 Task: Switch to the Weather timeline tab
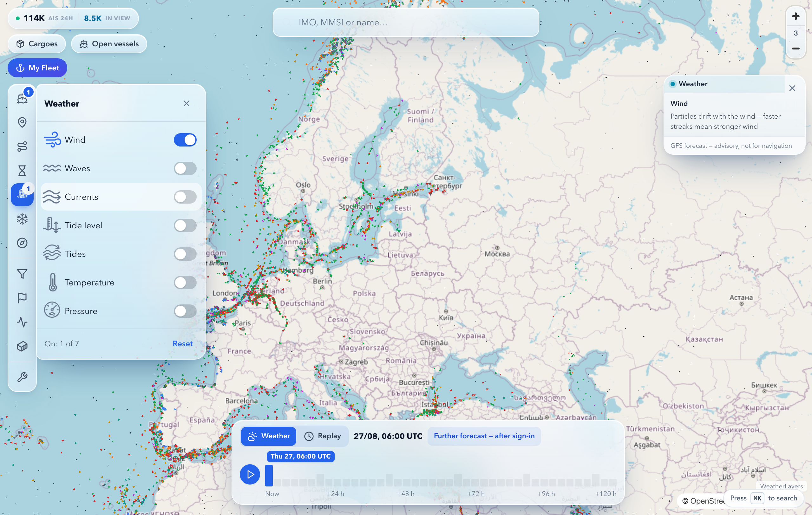tap(269, 436)
